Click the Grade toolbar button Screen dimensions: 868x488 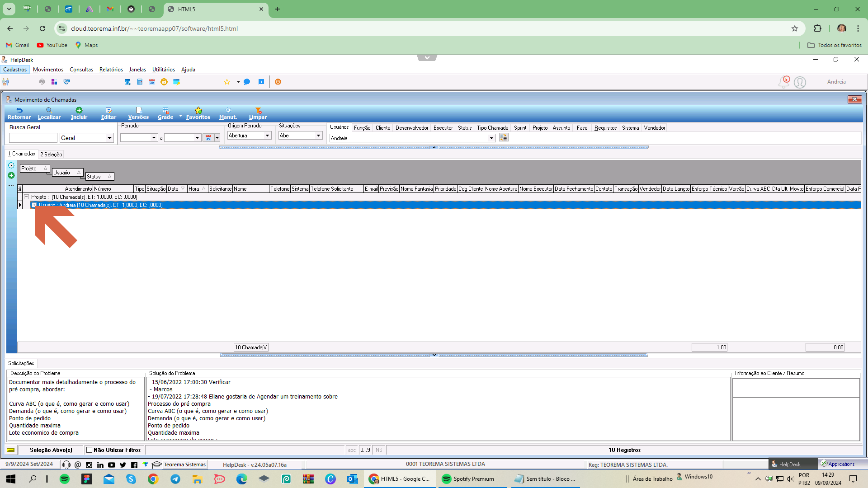click(x=165, y=113)
